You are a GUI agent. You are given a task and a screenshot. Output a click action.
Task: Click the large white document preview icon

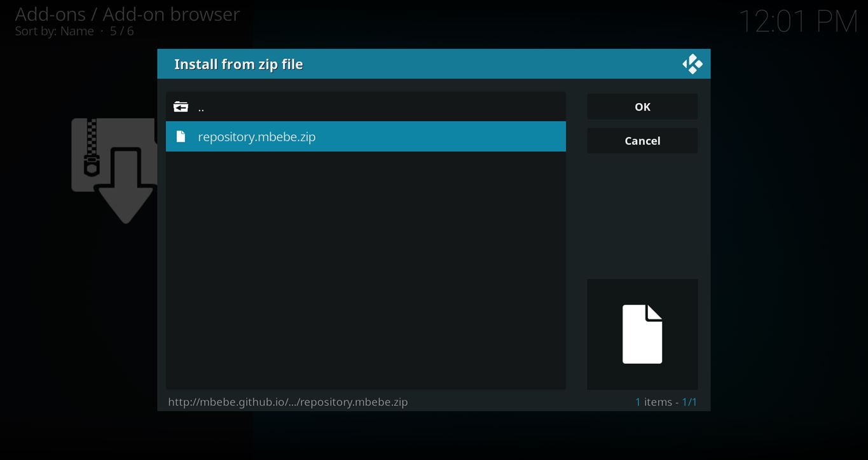tap(642, 334)
